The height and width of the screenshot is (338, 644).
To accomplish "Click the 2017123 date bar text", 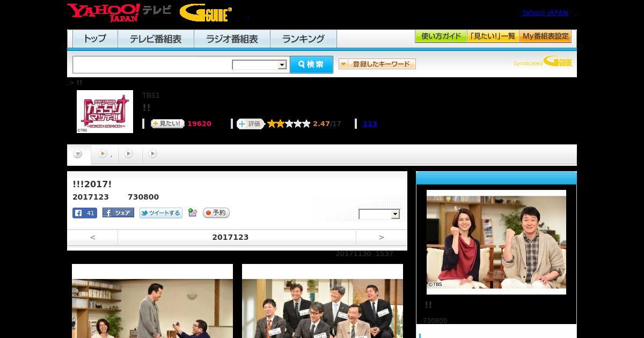I will coord(230,237).
